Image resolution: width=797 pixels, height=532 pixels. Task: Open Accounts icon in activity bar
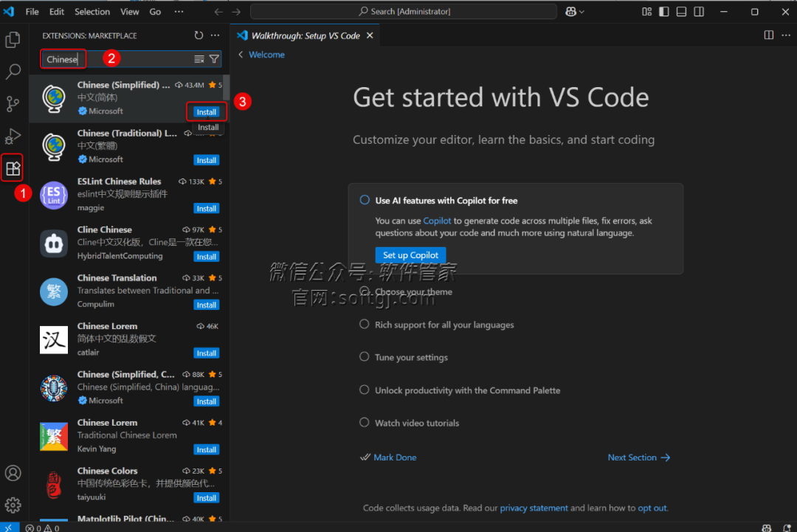tap(13, 473)
